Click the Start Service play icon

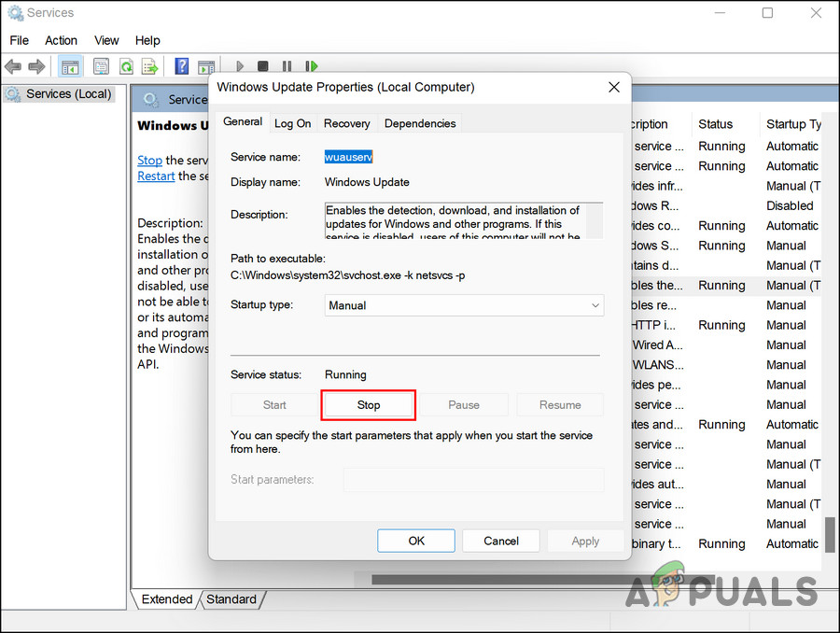click(240, 66)
